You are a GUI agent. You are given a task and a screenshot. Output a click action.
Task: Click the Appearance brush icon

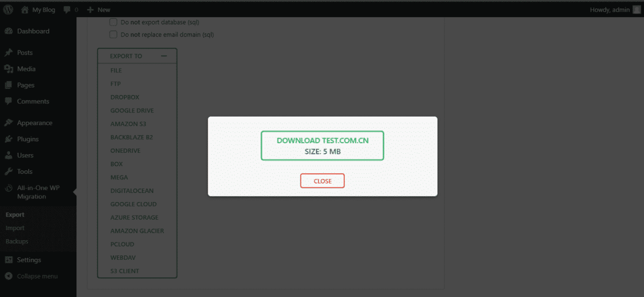coord(9,123)
